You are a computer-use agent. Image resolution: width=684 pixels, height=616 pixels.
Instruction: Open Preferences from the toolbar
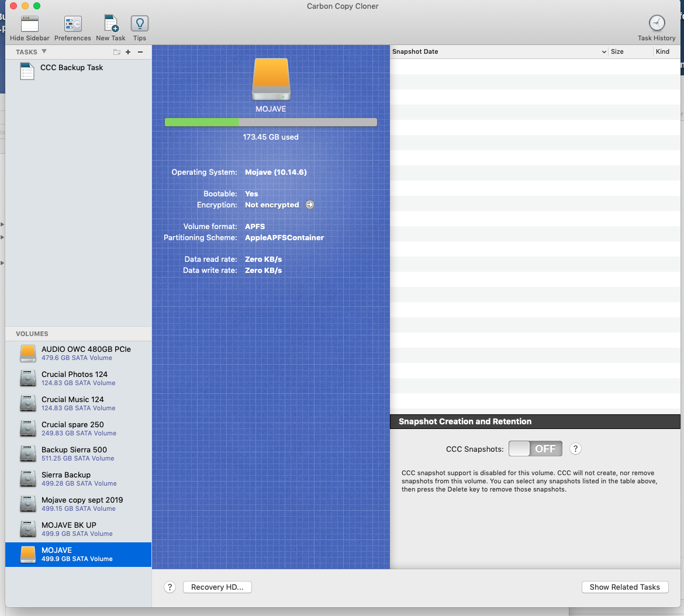[x=72, y=23]
